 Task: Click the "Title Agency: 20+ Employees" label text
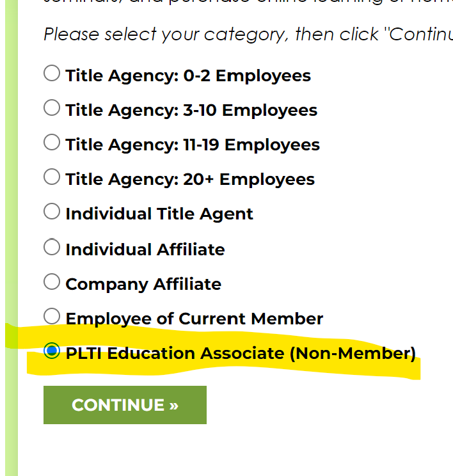click(x=190, y=179)
